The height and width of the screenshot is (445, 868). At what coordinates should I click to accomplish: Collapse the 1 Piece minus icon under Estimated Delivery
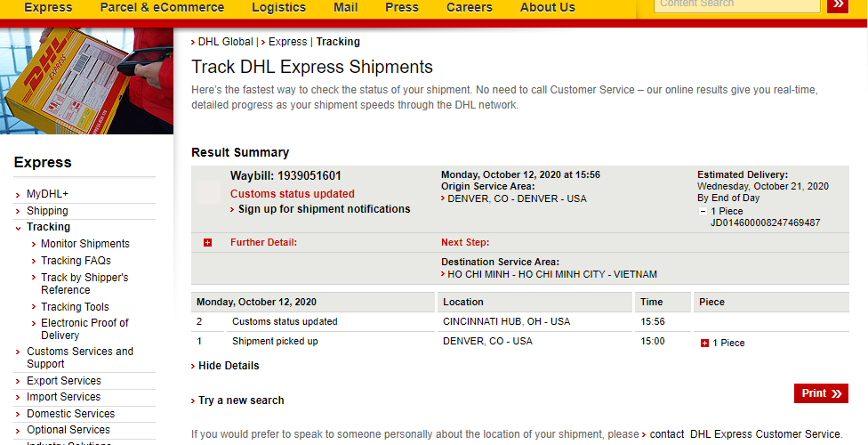[x=703, y=211]
